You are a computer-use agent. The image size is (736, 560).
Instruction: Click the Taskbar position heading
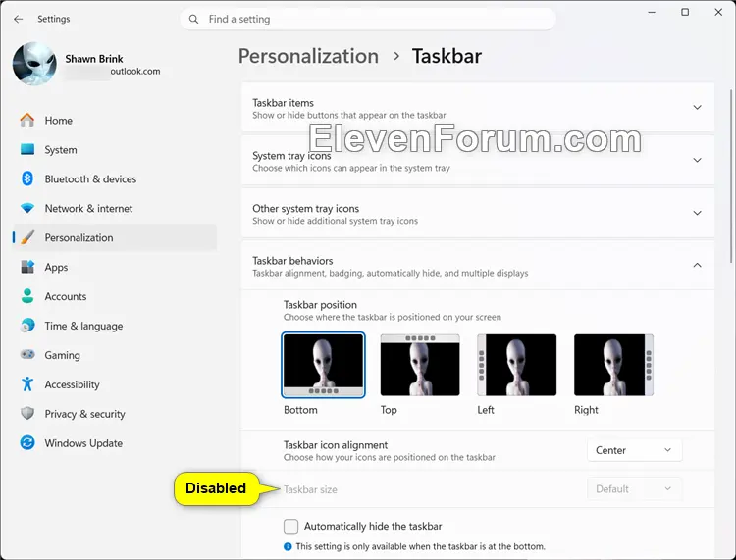[x=320, y=305]
